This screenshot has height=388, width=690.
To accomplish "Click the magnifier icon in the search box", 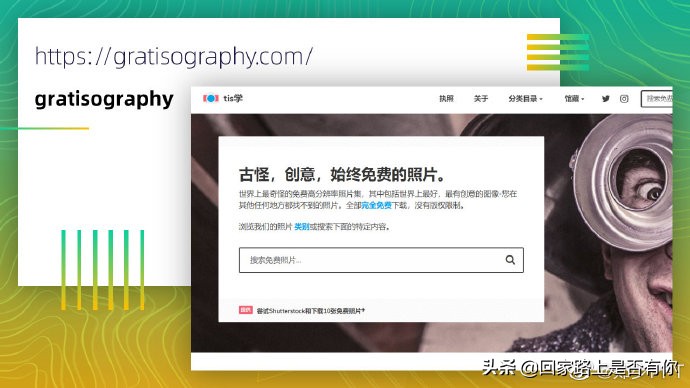I will pos(510,260).
